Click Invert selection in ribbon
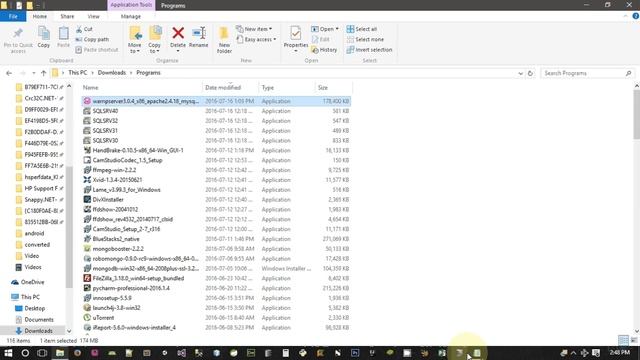The image size is (640, 360). point(369,50)
